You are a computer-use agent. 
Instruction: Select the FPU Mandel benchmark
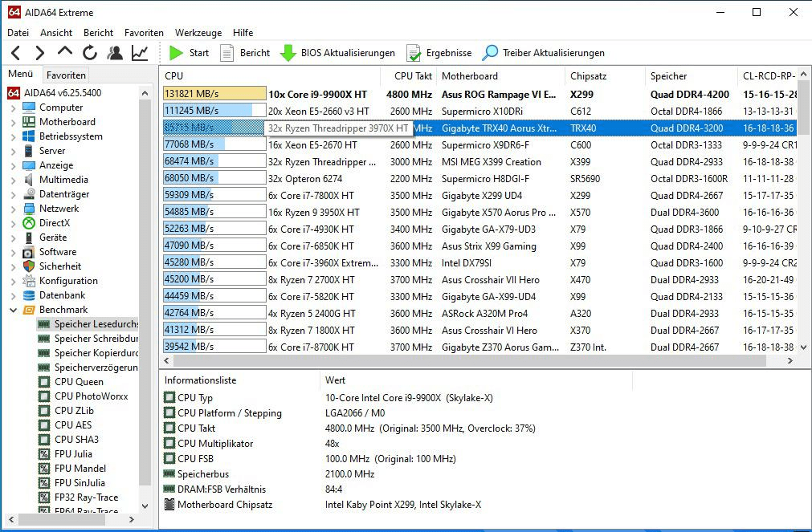coord(72,469)
